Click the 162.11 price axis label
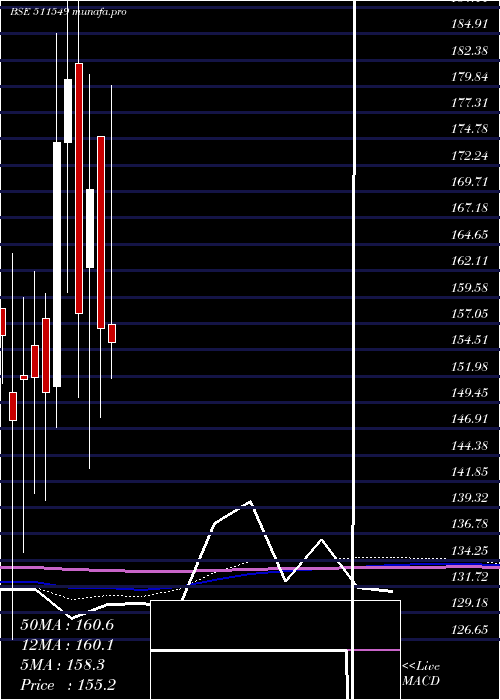 pyautogui.click(x=470, y=261)
